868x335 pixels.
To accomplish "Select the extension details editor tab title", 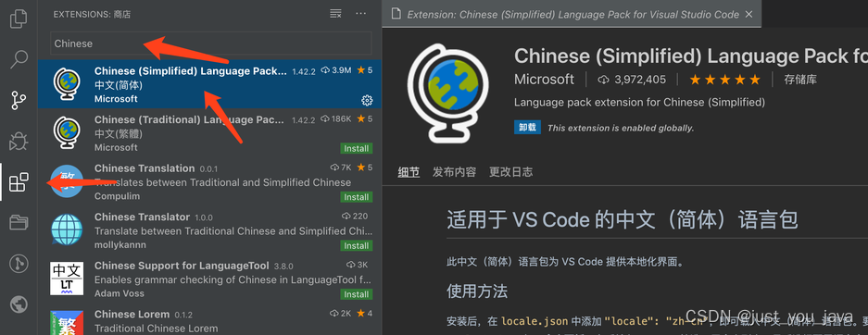I will [572, 14].
